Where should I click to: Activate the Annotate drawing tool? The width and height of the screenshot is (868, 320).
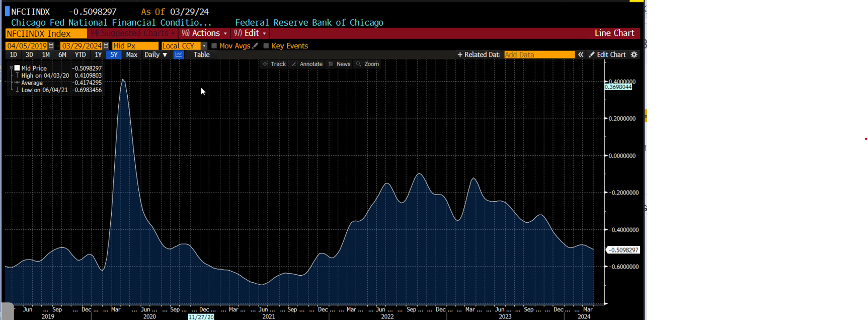(307, 64)
